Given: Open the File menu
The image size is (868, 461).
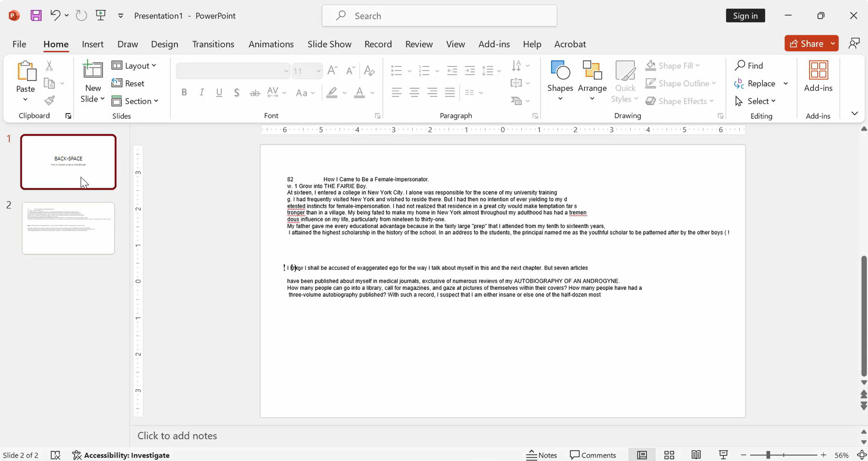Looking at the screenshot, I should (19, 44).
